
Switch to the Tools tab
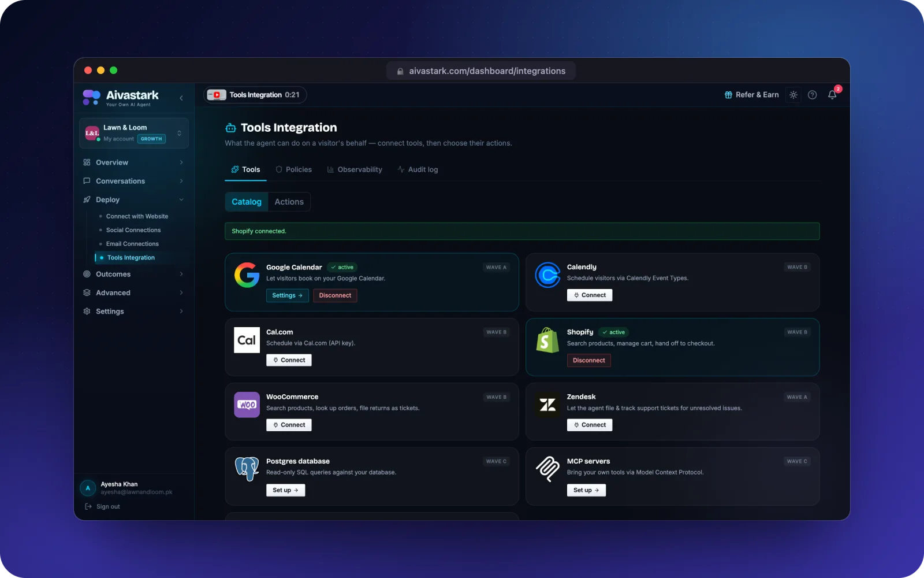pyautogui.click(x=245, y=169)
